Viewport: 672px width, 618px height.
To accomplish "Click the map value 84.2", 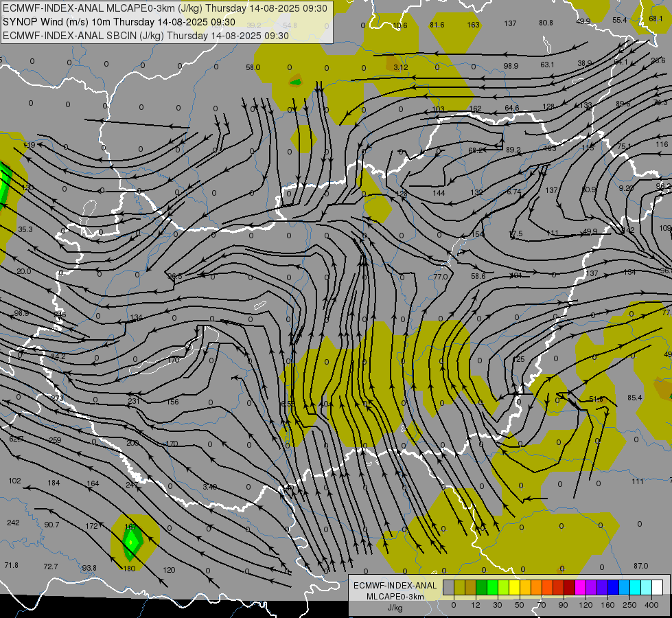I will 58,356.
